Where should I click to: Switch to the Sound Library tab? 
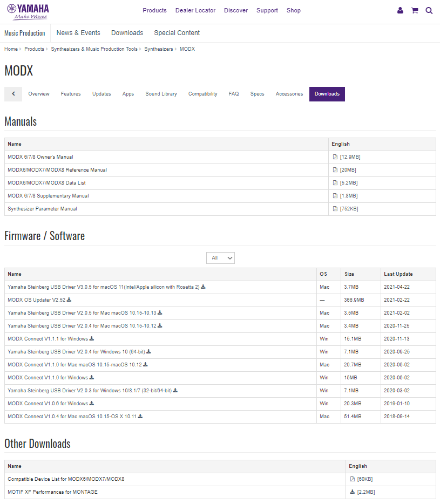coord(161,94)
